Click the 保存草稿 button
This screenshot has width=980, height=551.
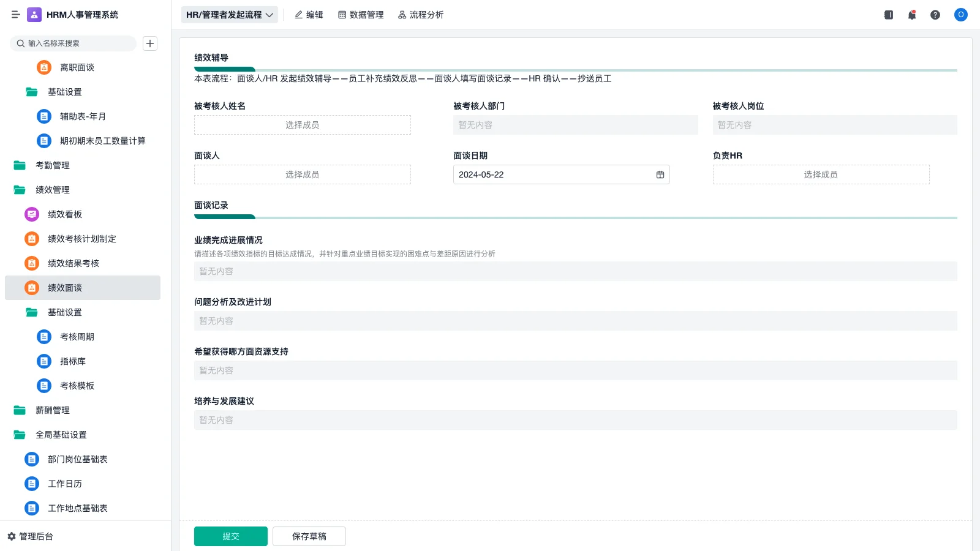(x=309, y=536)
